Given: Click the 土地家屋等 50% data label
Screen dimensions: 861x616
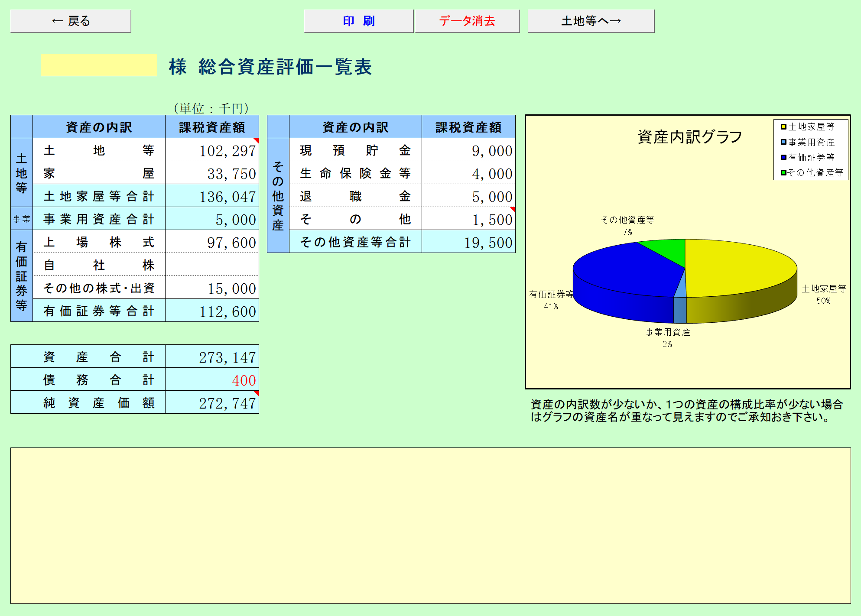Looking at the screenshot, I should (824, 294).
